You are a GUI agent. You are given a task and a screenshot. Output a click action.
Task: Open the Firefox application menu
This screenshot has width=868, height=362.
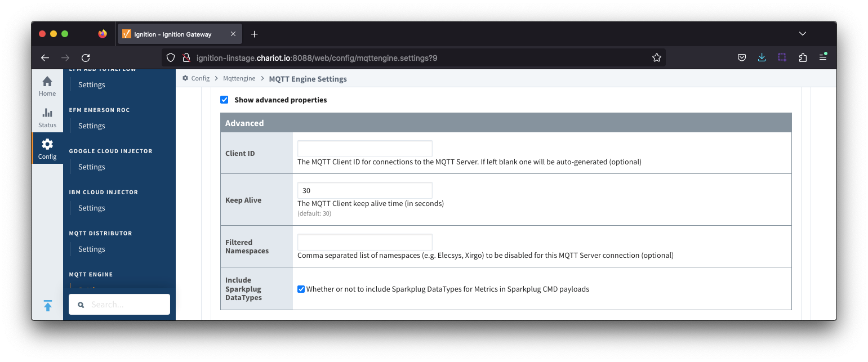823,57
